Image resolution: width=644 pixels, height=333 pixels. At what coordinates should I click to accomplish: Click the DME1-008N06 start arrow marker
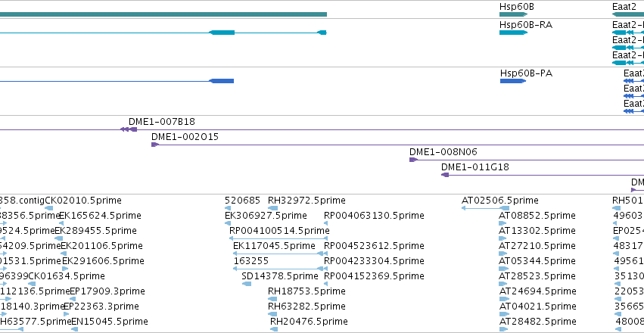pos(412,160)
